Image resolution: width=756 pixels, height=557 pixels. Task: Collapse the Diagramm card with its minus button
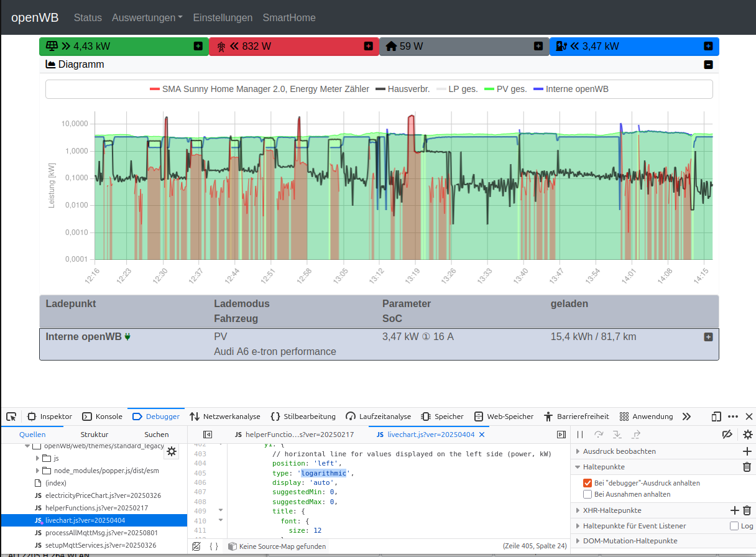click(708, 65)
